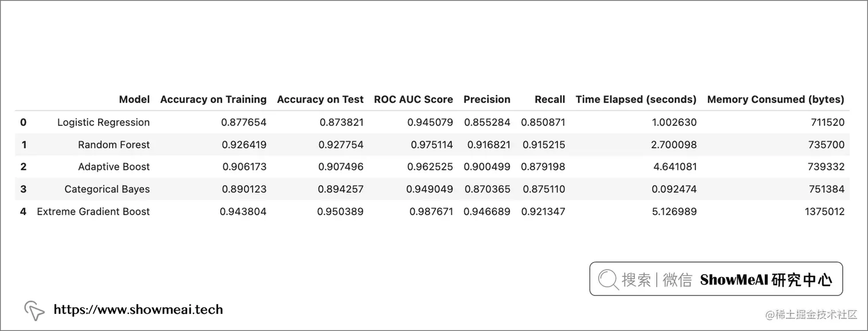Click row index 4
The height and width of the screenshot is (331, 868).
click(x=24, y=211)
